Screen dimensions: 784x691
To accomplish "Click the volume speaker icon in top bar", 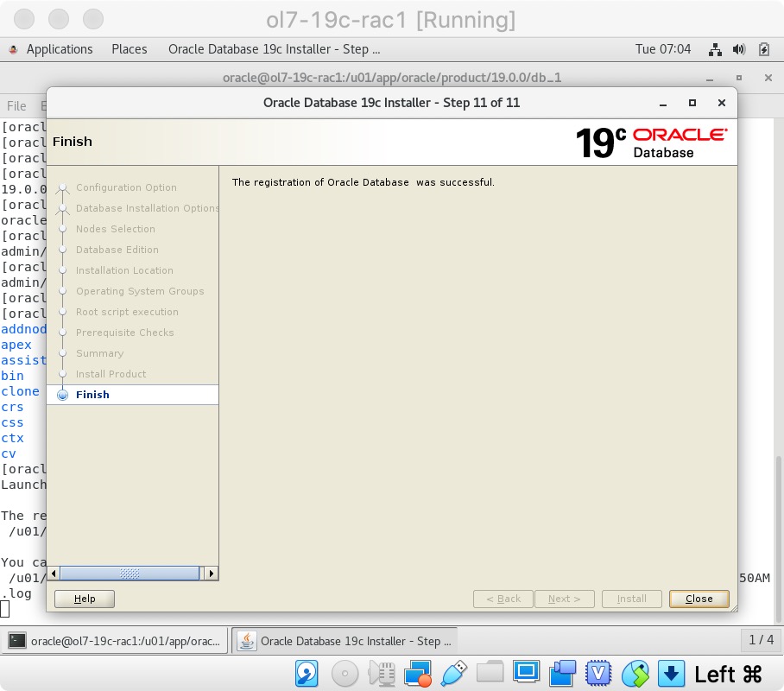I will click(739, 49).
